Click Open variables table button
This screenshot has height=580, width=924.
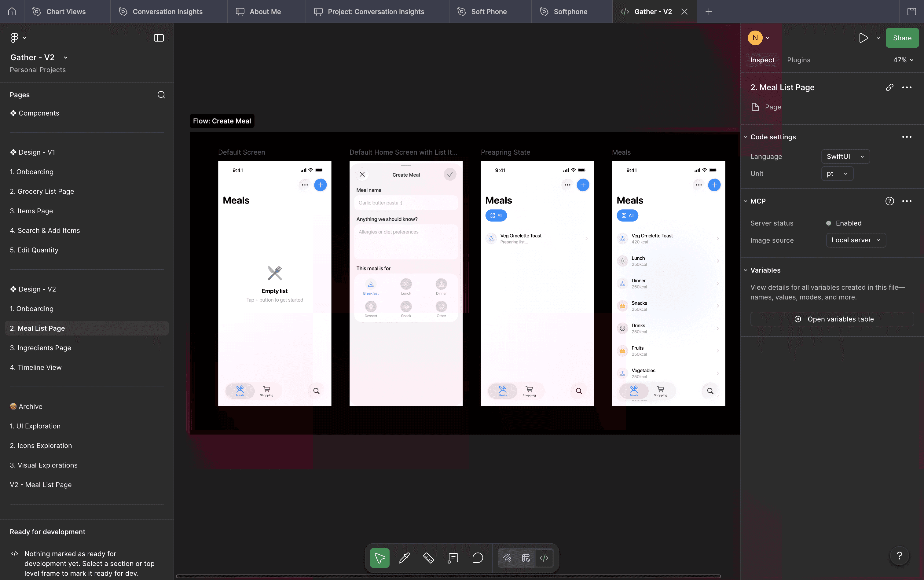(x=831, y=319)
